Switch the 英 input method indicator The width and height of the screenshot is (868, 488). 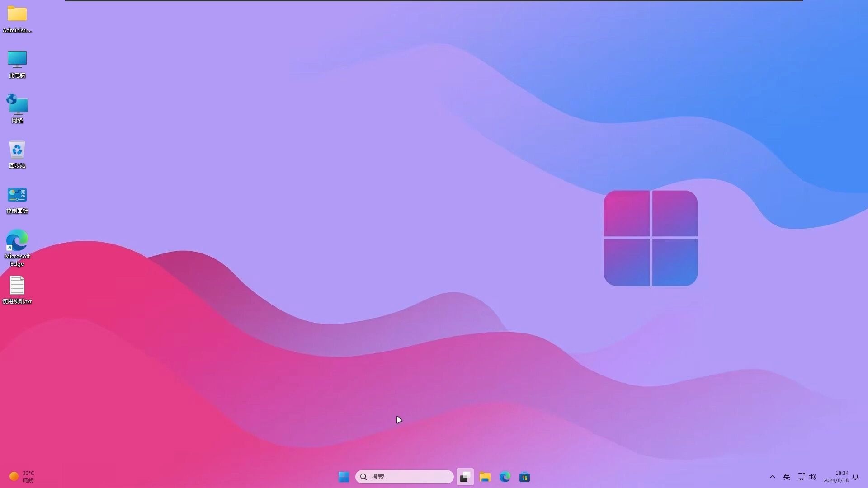point(787,477)
